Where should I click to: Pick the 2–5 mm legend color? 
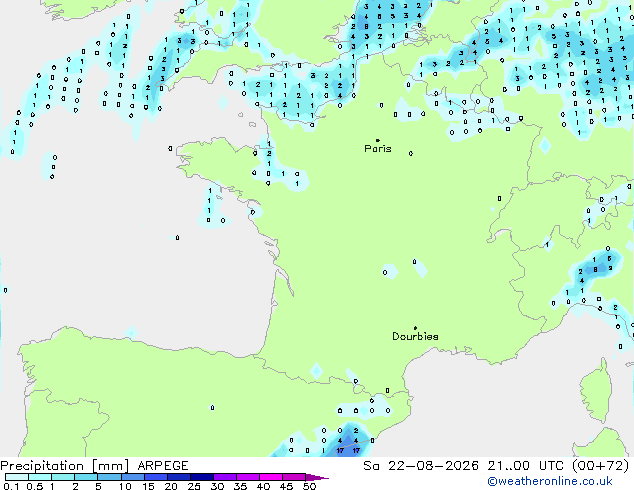86,477
